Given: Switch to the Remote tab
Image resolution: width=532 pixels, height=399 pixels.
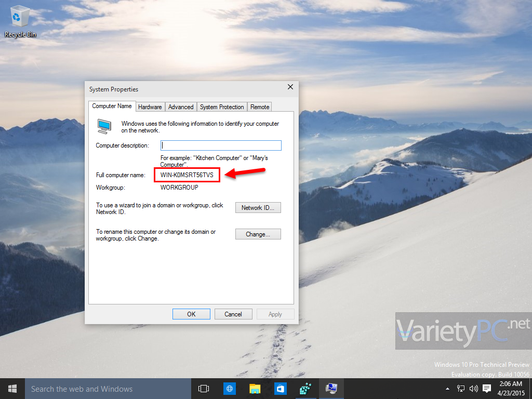Looking at the screenshot, I should click(259, 107).
